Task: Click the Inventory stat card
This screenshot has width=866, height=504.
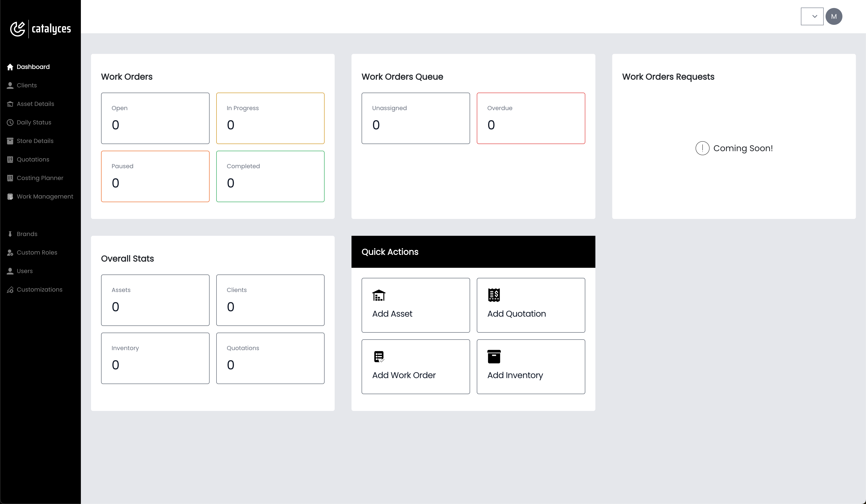Action: [x=155, y=358]
